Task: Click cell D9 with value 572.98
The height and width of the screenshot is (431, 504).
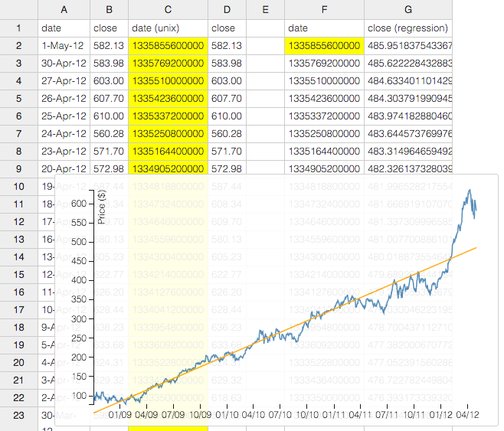Action: (x=227, y=168)
